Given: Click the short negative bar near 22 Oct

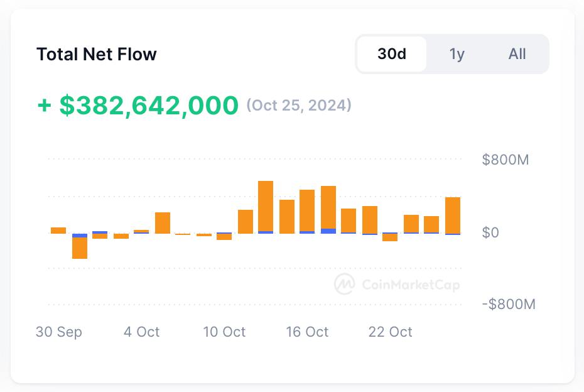Looking at the screenshot, I should 389,239.
